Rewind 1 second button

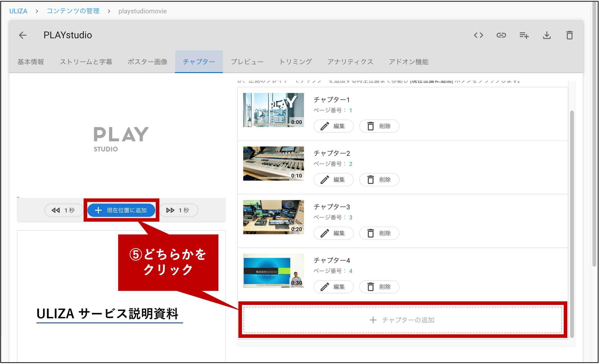(63, 210)
